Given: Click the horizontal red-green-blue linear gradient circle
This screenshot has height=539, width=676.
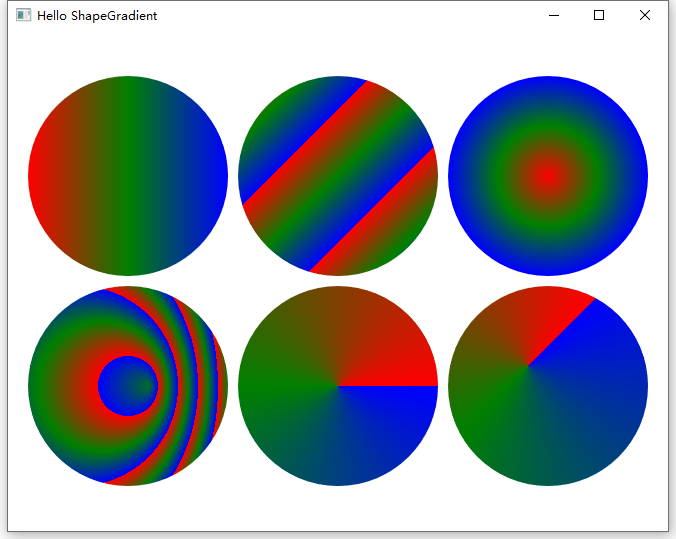Looking at the screenshot, I should (x=128, y=176).
